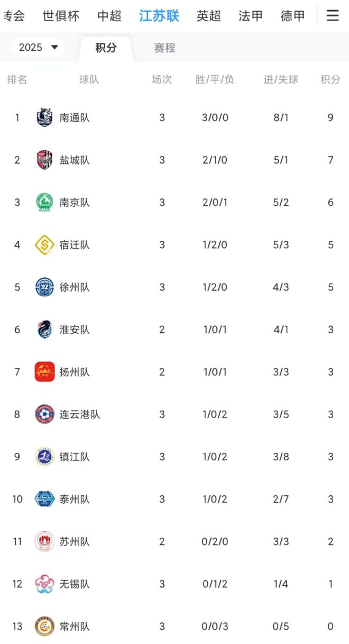This screenshot has width=349, height=644.
Task: Open the 2025 season dropdown
Action: point(38,48)
